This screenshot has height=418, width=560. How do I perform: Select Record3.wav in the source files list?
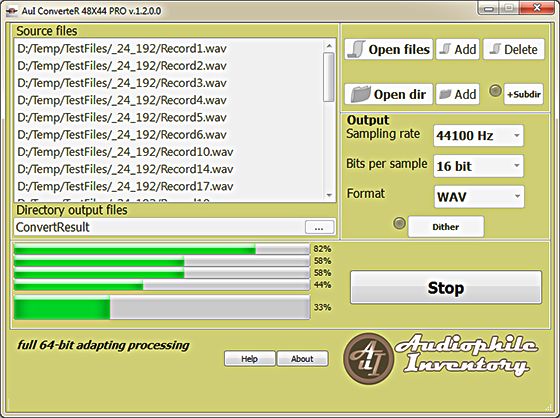tap(122, 83)
